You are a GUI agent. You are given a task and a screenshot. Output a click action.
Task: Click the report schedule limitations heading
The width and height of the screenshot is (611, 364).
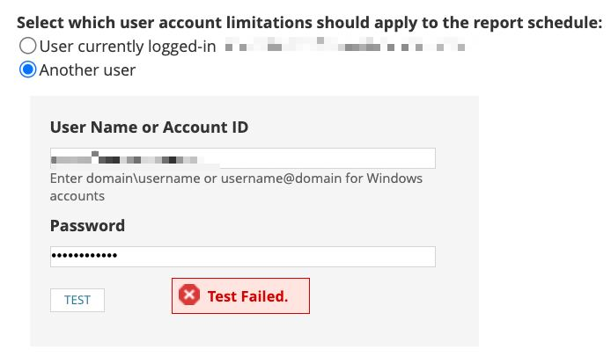[x=309, y=23]
